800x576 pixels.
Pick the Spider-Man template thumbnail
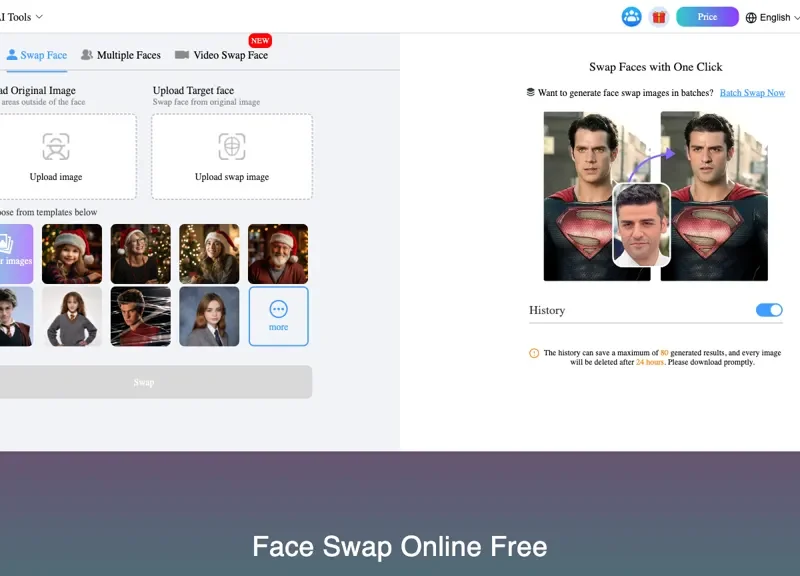click(x=140, y=316)
